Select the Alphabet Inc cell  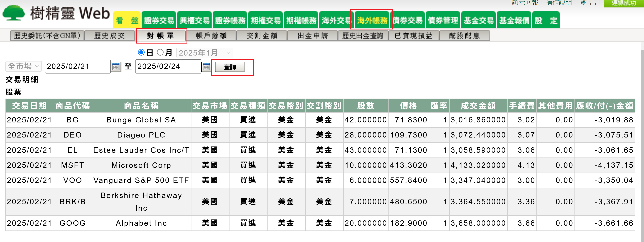[142, 223]
